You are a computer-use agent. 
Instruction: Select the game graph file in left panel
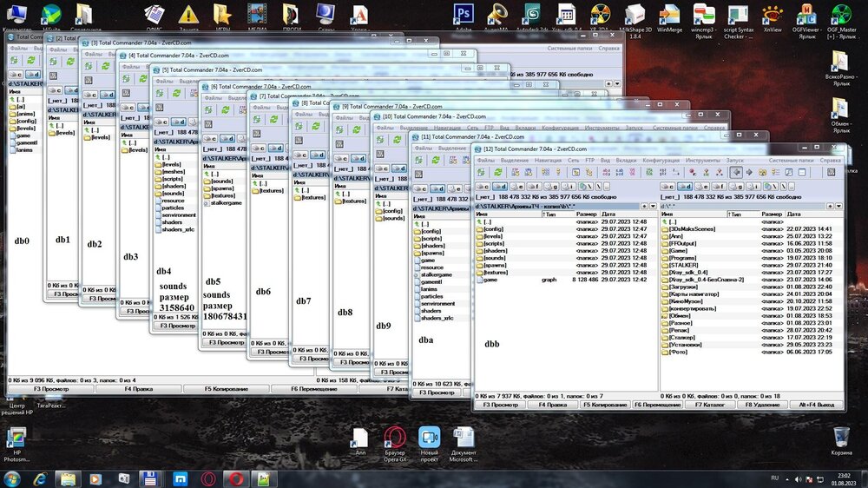pyautogui.click(x=491, y=280)
